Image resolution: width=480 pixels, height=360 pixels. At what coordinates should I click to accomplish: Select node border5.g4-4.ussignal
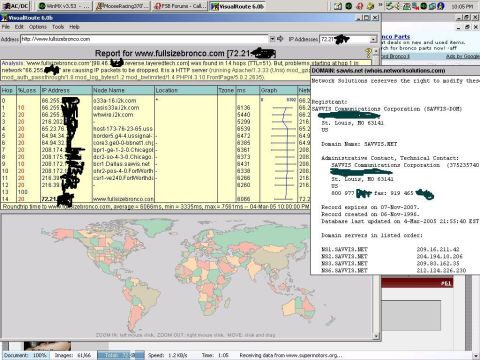(x=123, y=136)
